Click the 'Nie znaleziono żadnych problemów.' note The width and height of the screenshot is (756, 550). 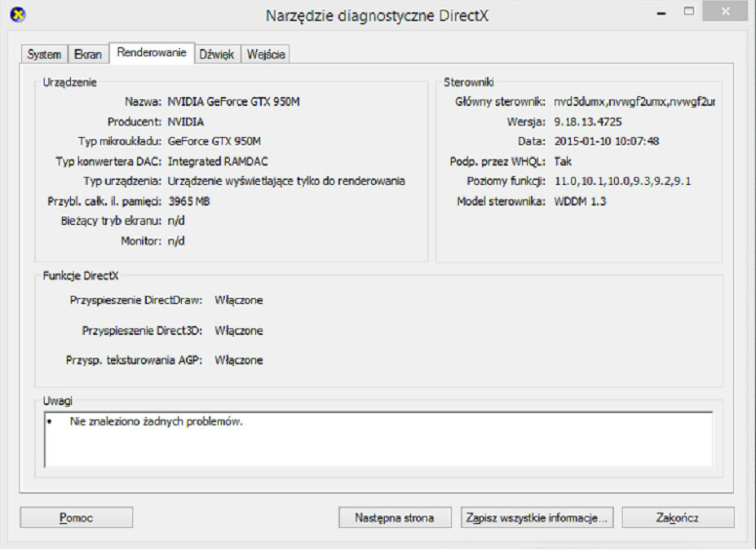coord(157,422)
